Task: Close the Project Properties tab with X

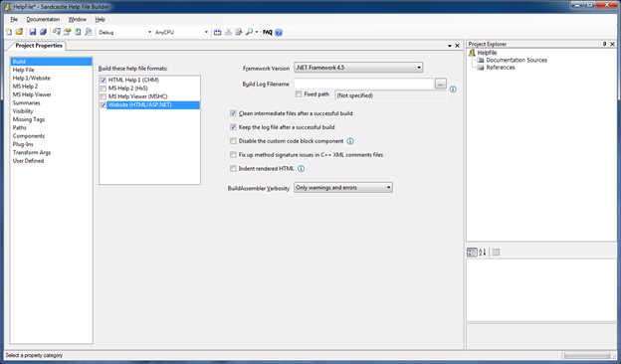Action: click(x=457, y=46)
